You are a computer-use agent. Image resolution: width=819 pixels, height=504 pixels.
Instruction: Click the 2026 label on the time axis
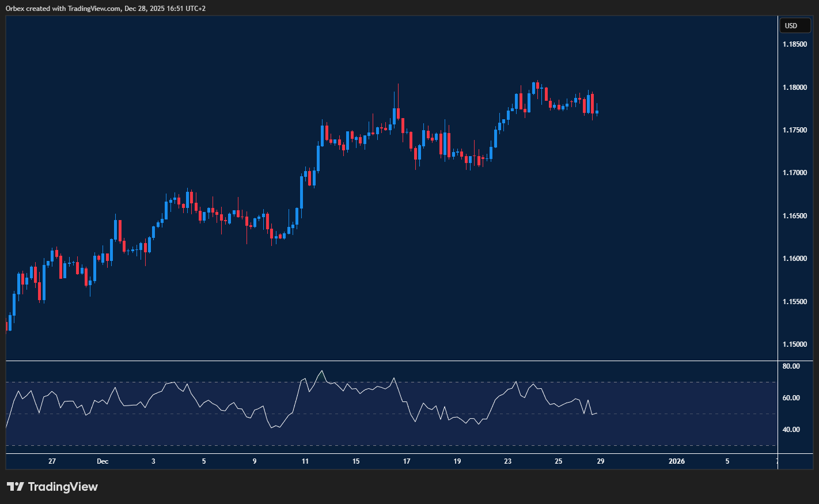[676, 461]
